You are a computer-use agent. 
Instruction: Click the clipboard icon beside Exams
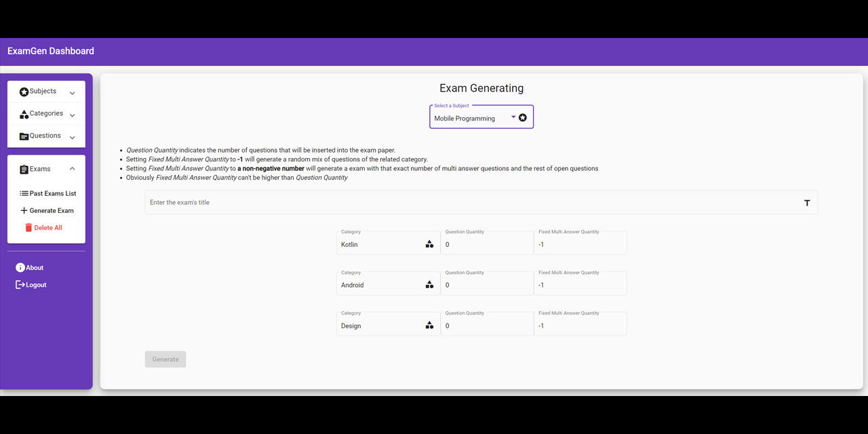pos(22,168)
